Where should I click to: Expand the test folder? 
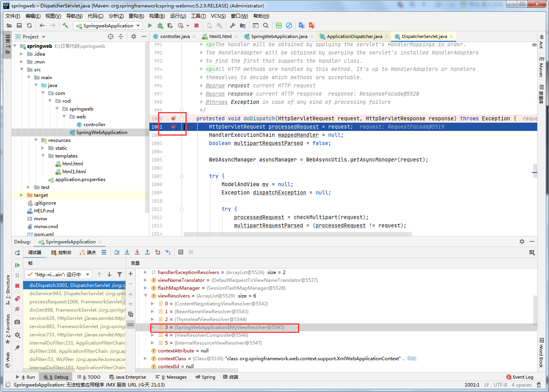[29, 187]
